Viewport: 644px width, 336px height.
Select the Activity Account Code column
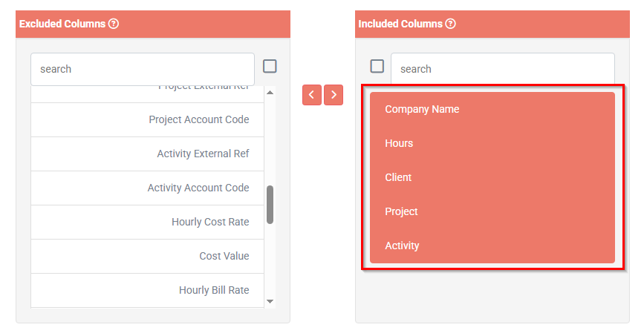click(148, 188)
